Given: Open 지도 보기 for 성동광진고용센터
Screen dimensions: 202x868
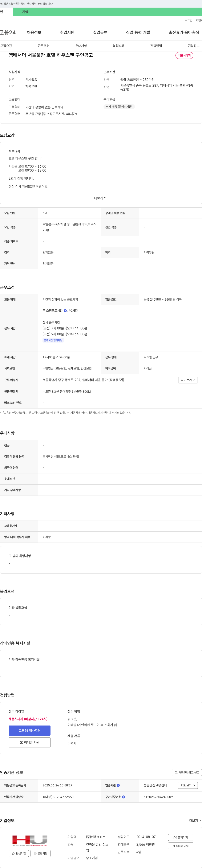Looking at the screenshot, I should point(187,785).
